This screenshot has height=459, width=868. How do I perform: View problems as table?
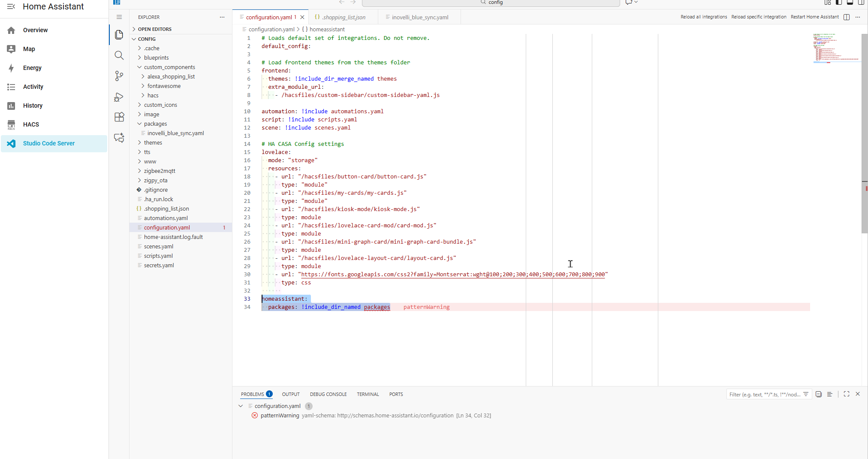tap(830, 394)
